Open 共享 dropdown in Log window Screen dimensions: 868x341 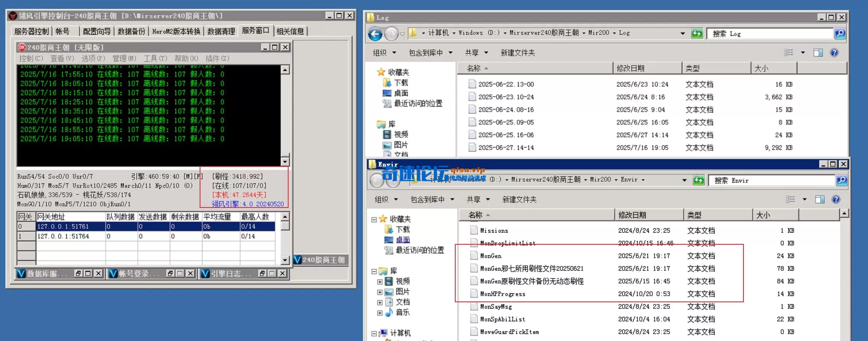coord(476,53)
